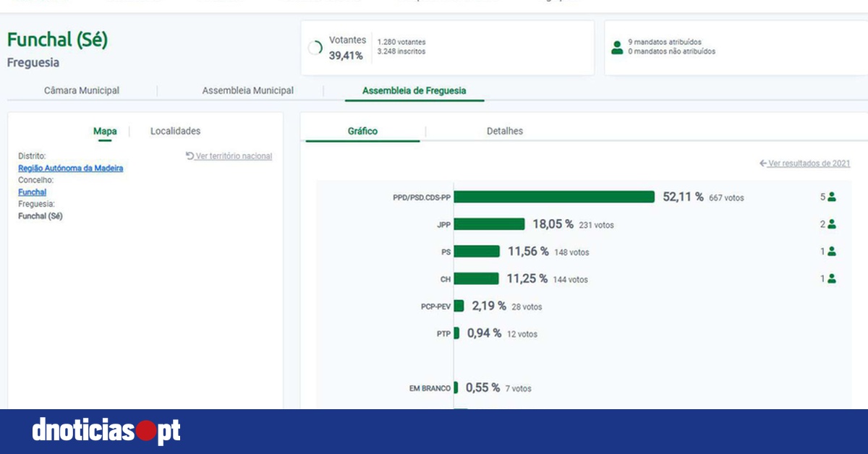Click the PPD/PSD.CDS-PP green result bar
This screenshot has height=454, width=868.
click(x=554, y=197)
